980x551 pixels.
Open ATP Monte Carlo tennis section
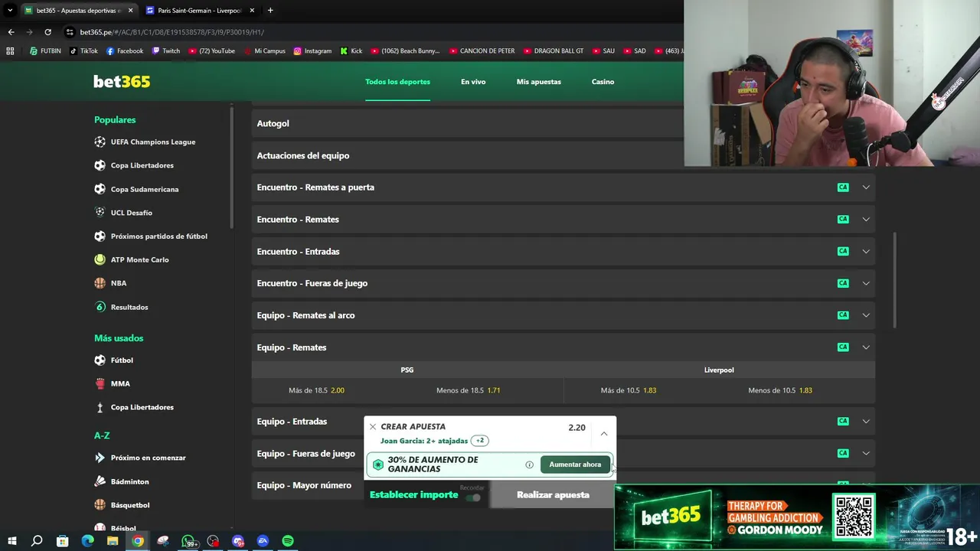(x=132, y=259)
